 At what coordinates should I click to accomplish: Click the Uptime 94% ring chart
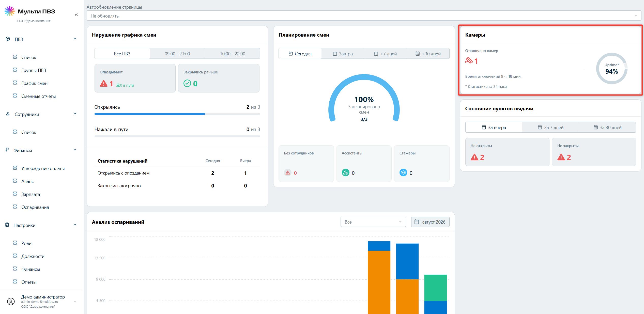tap(612, 68)
